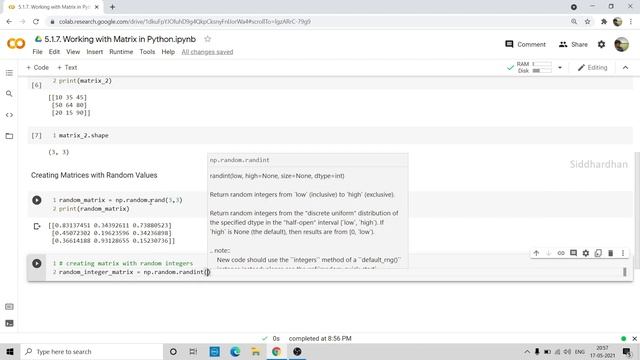Launch Microsoft Edge from the taskbar
Image resolution: width=640 pixels, height=360 pixels.
(235, 351)
